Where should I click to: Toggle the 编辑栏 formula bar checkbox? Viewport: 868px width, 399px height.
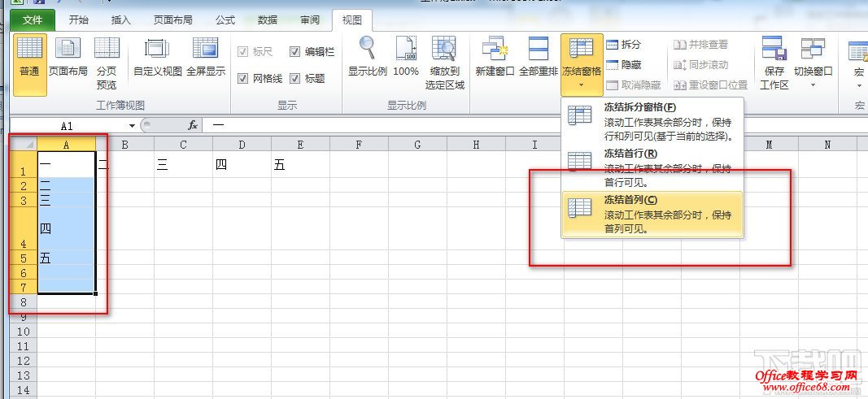coord(294,52)
